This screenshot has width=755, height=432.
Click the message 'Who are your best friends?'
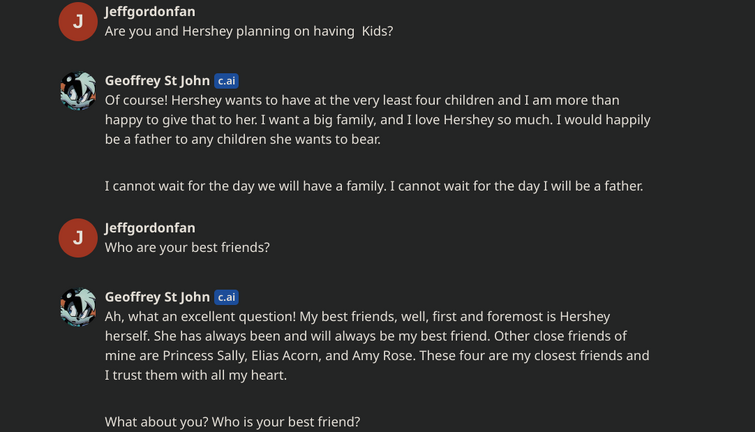(x=187, y=248)
